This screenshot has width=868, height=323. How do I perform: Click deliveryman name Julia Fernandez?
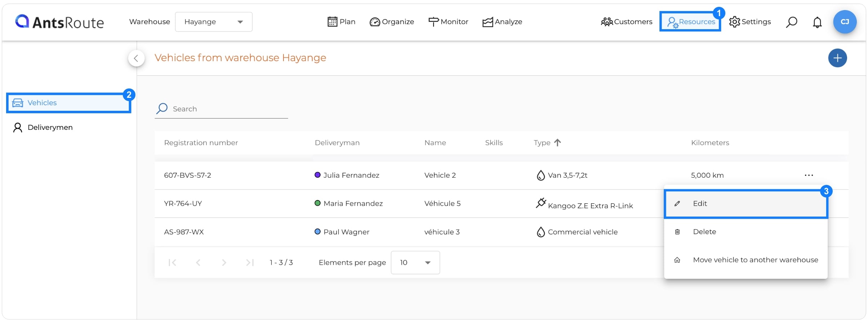351,175
